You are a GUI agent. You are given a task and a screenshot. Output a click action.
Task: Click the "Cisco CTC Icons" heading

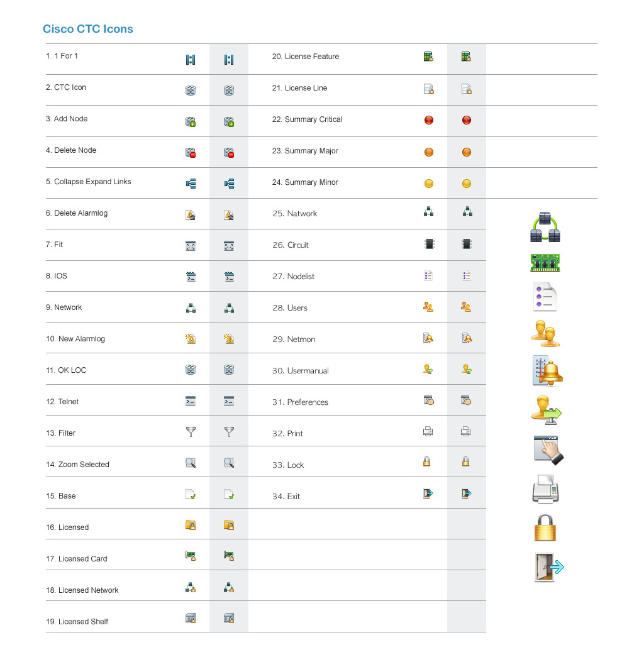click(x=88, y=29)
